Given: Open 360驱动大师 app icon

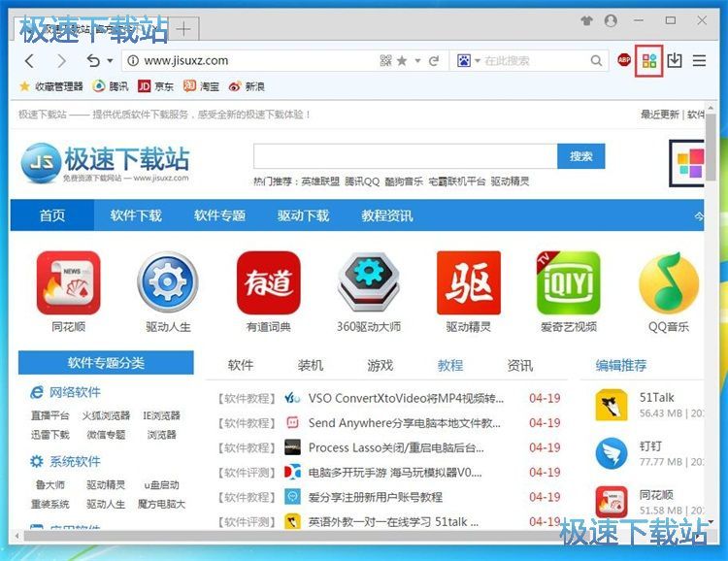Looking at the screenshot, I should (x=369, y=282).
